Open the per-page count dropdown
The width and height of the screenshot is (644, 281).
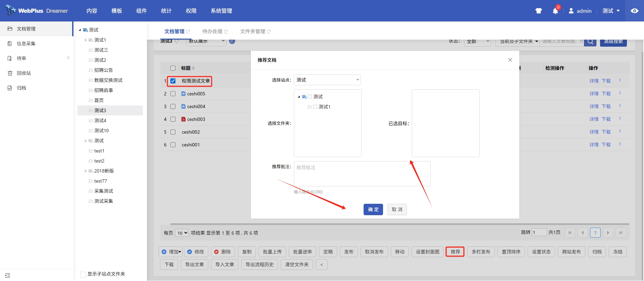coord(182,233)
